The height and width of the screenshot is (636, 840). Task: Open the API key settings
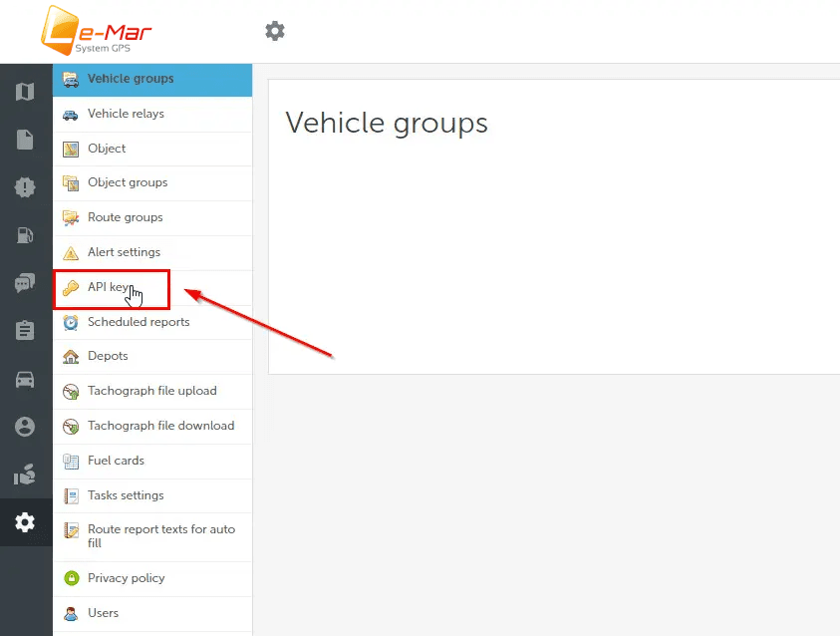pos(108,287)
